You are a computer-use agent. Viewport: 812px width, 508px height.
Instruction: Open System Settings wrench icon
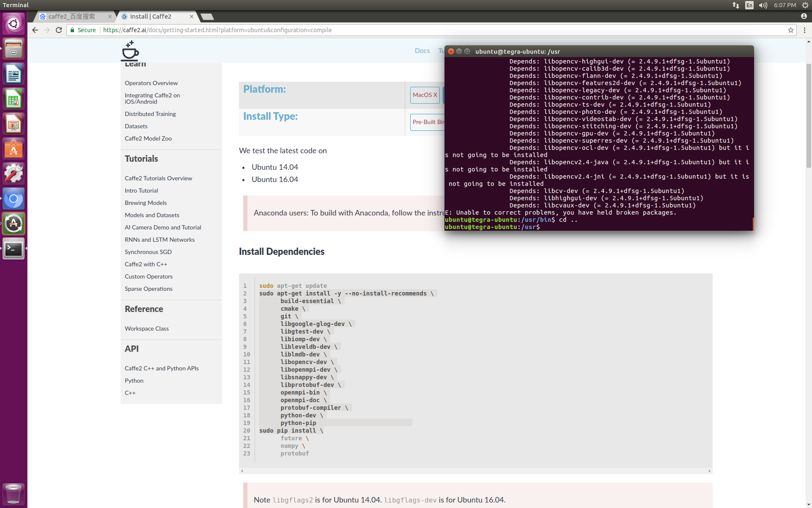point(14,174)
